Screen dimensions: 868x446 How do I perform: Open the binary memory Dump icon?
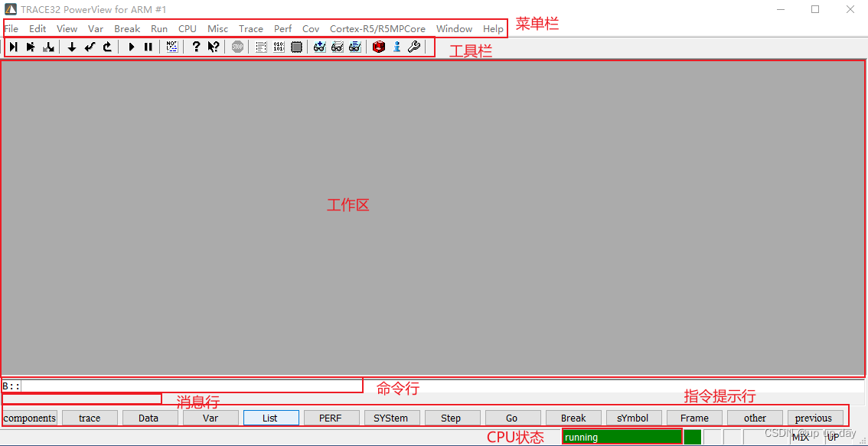pos(279,47)
